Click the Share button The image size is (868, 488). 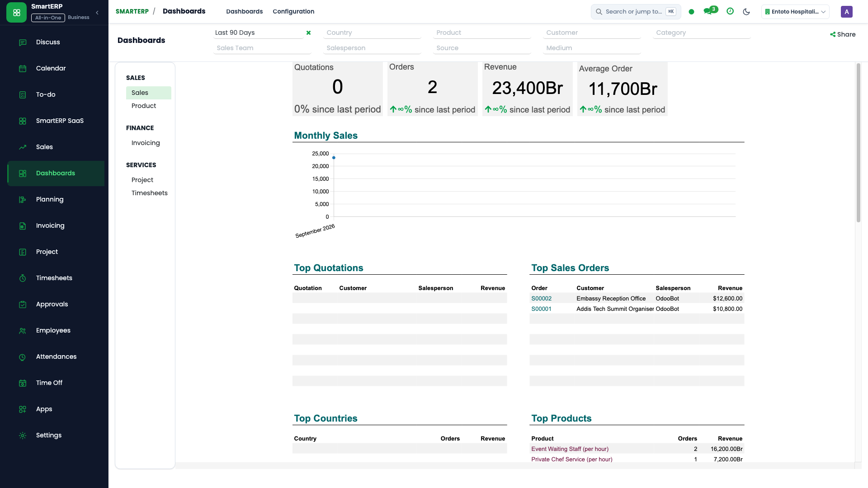coord(843,34)
